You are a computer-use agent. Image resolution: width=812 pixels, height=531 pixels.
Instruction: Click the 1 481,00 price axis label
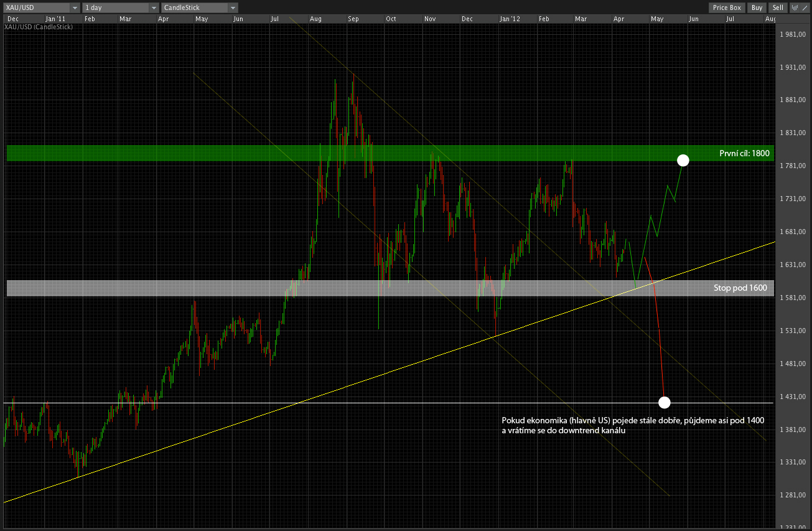tap(793, 364)
